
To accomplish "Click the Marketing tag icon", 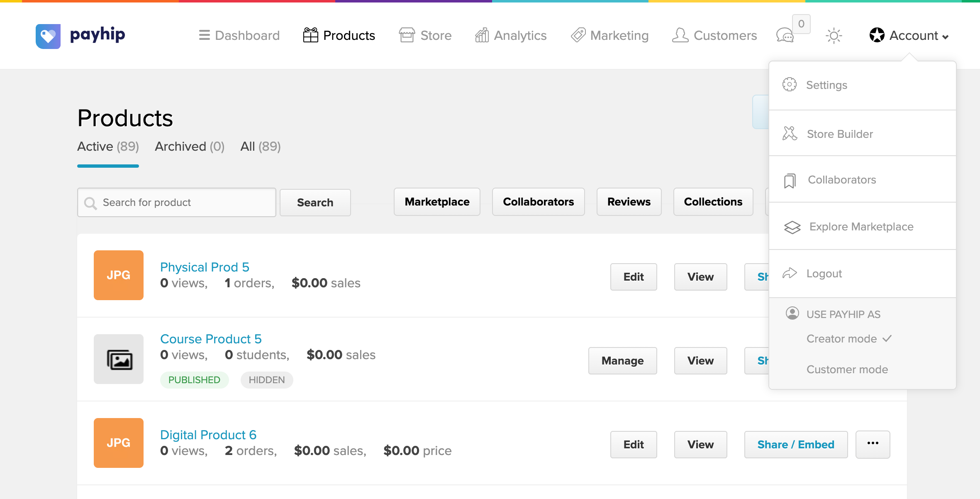I will pos(578,35).
